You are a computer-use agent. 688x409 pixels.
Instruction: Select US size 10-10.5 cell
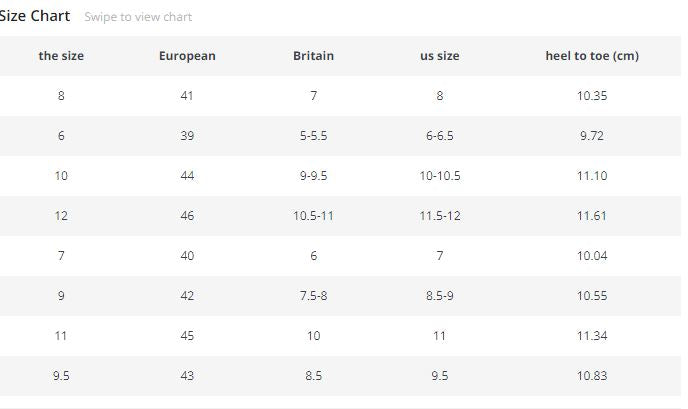click(439, 176)
